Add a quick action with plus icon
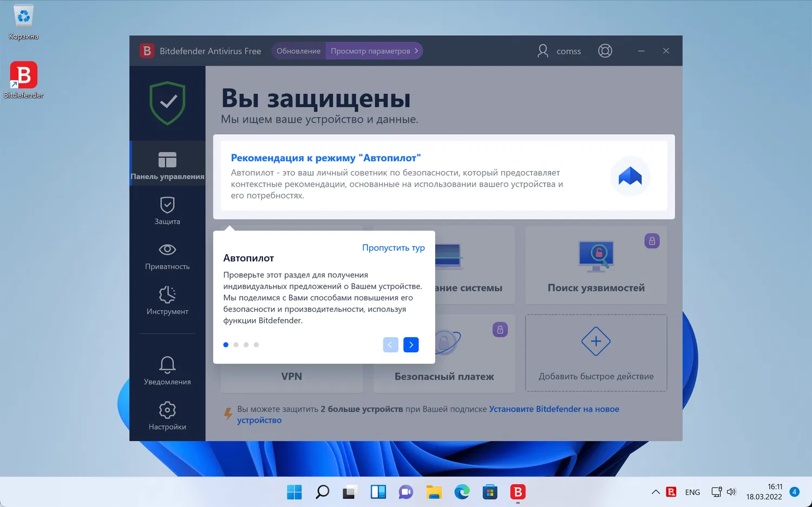Screen dimensions: 812x507 point(596,341)
